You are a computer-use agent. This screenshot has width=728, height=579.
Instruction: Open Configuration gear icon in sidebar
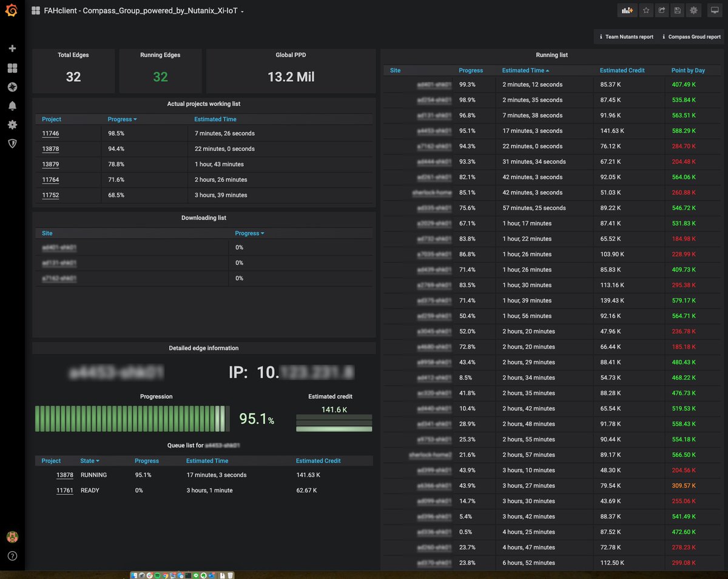pos(12,124)
